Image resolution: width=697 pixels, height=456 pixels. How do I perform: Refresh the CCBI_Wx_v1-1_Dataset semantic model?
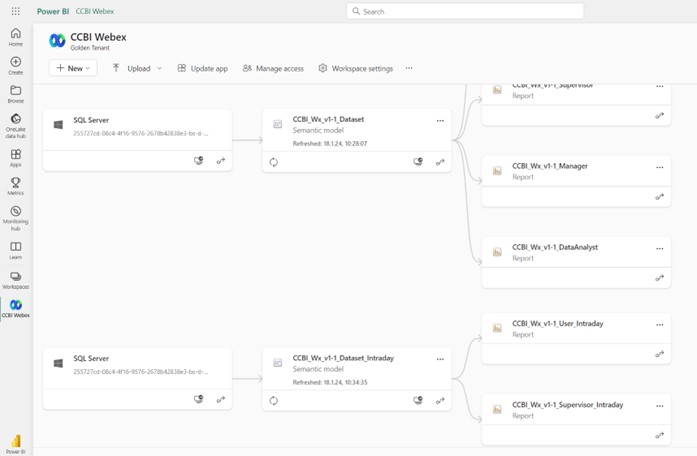click(x=274, y=162)
